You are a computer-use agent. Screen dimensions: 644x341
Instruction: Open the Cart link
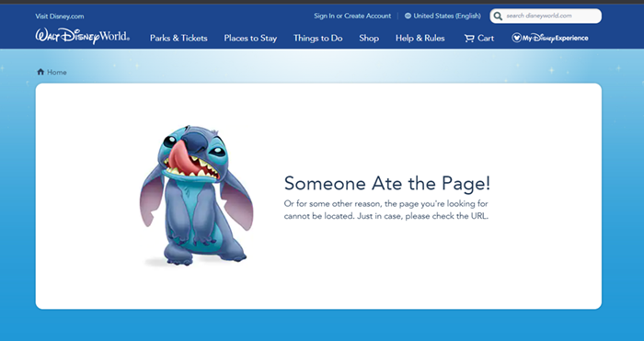coord(479,39)
